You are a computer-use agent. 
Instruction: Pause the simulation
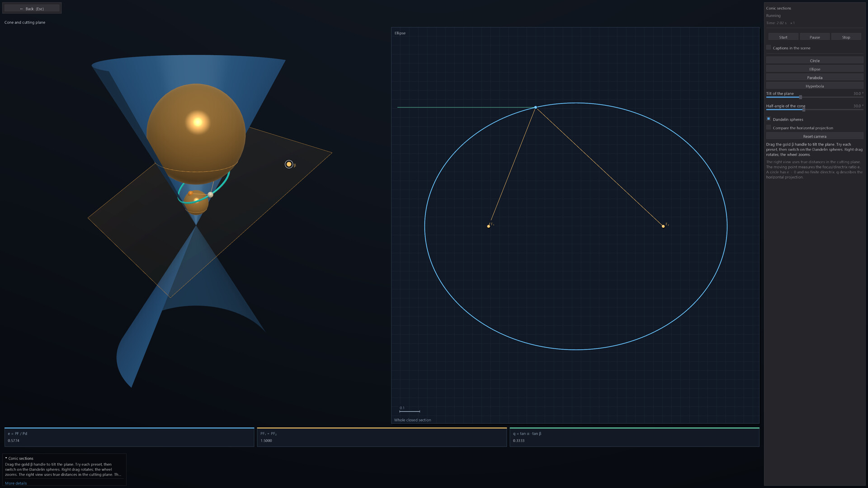coord(815,37)
